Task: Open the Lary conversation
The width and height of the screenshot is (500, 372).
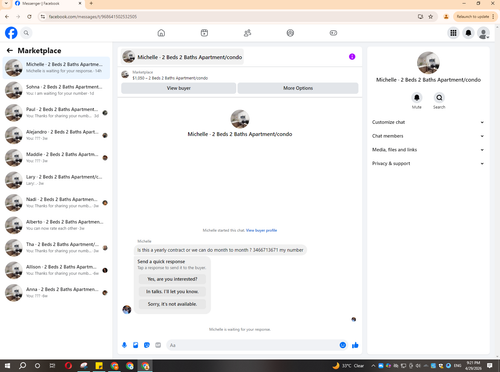Action: [56, 180]
